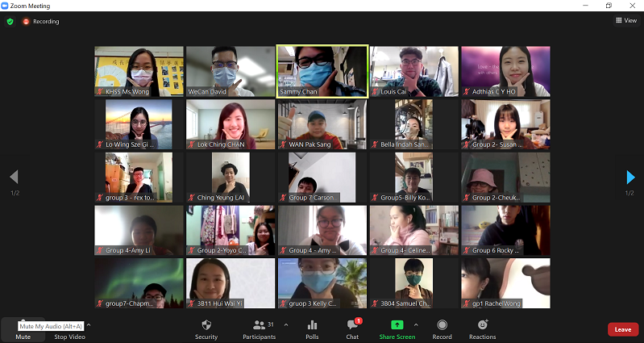Expand the arrow next to Share Screen
Screen dimensions: 644x343
[x=422, y=324]
